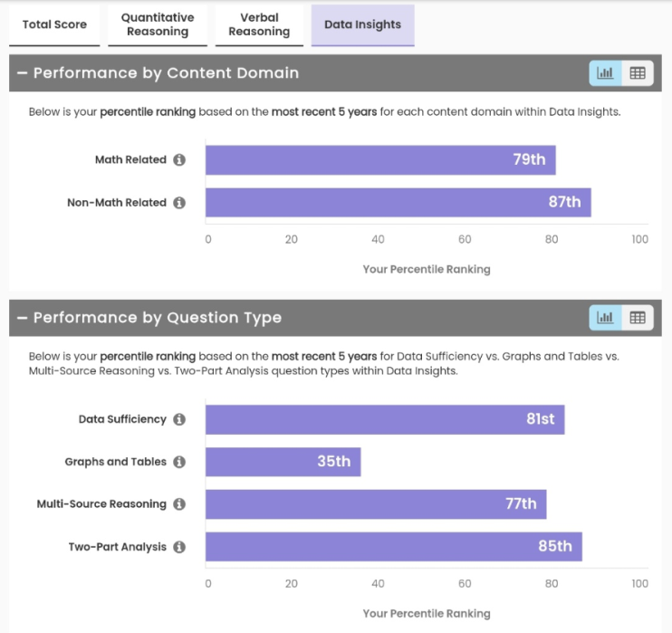Click info icon beside Non-Math Related
This screenshot has width=672, height=633.
click(x=179, y=203)
